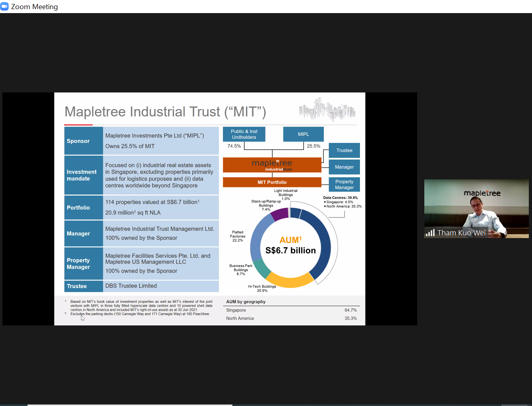Viewport: 532px width, 406px height.
Task: Click 'Flatted Factories 22.2%' chart label
Action: click(238, 236)
